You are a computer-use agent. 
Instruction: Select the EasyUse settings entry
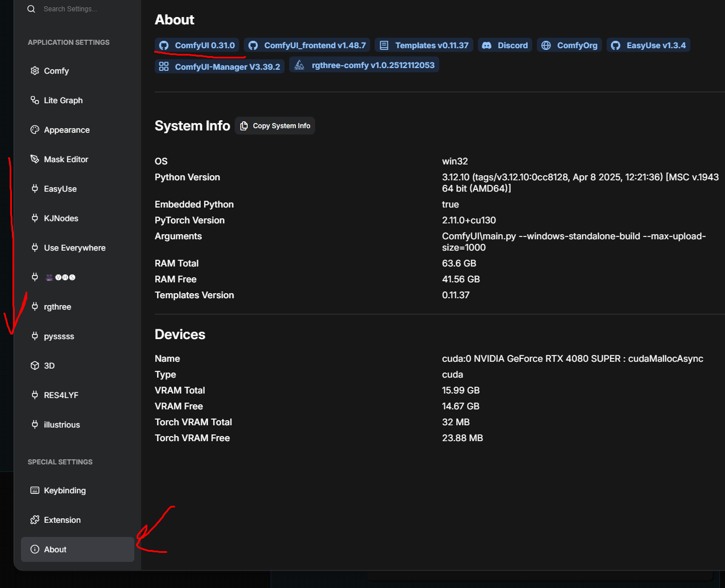[78, 189]
